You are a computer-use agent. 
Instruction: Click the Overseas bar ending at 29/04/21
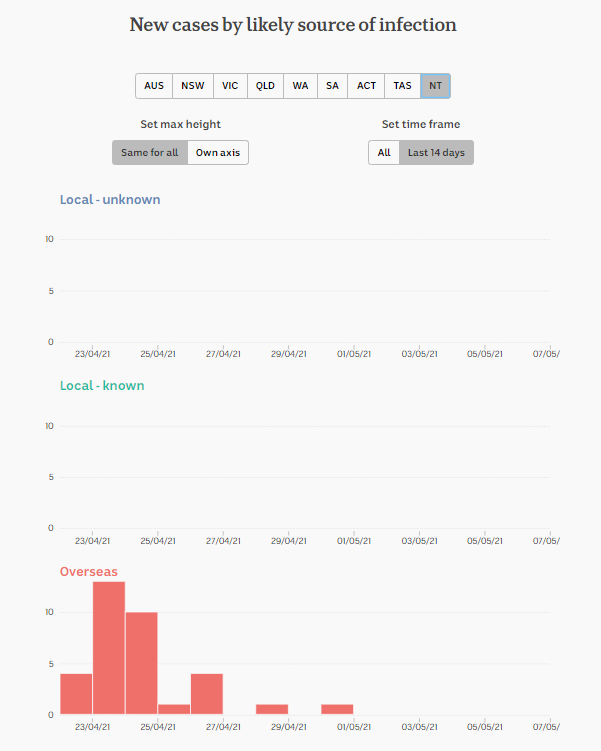coord(272,709)
